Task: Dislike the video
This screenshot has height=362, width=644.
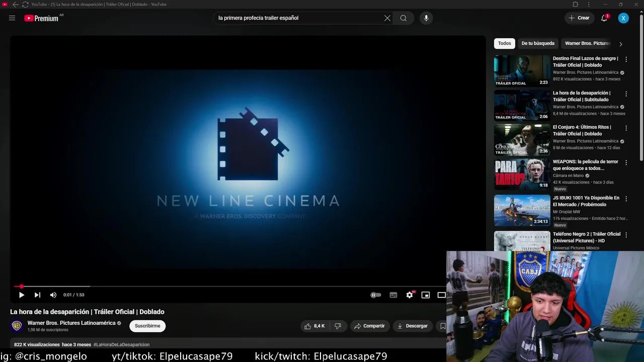Action: click(338, 326)
